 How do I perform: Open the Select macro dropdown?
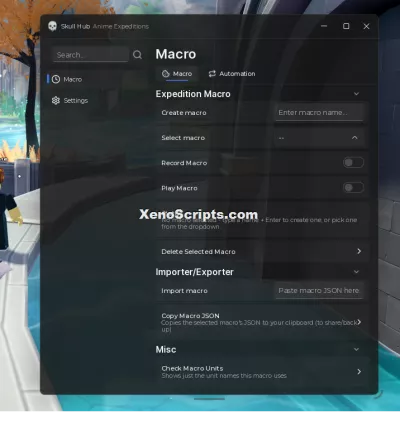pyautogui.click(x=319, y=138)
